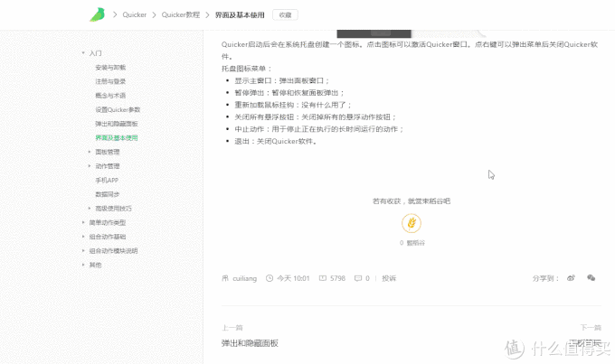The height and width of the screenshot is (364, 615).
Task: Click the clock icon by 今天 10:01
Action: pyautogui.click(x=270, y=278)
